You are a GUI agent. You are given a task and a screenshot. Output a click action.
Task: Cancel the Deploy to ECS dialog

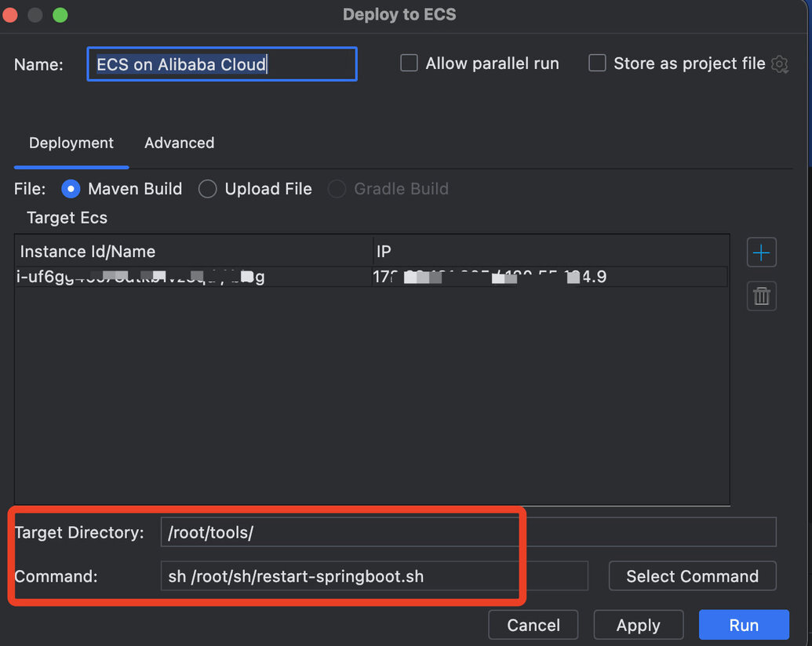click(533, 625)
